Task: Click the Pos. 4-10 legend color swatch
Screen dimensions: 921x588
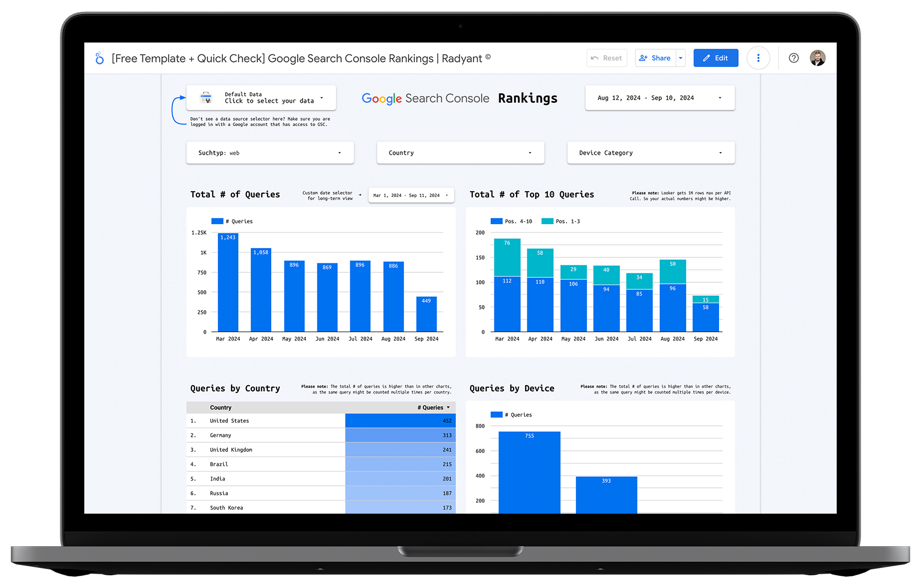Action: [x=496, y=221]
